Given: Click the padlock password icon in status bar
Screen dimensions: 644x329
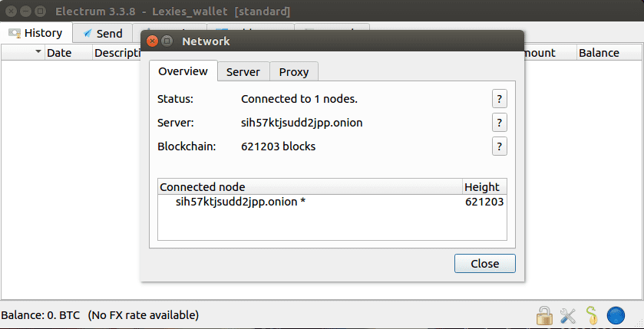Looking at the screenshot, I should (x=544, y=314).
